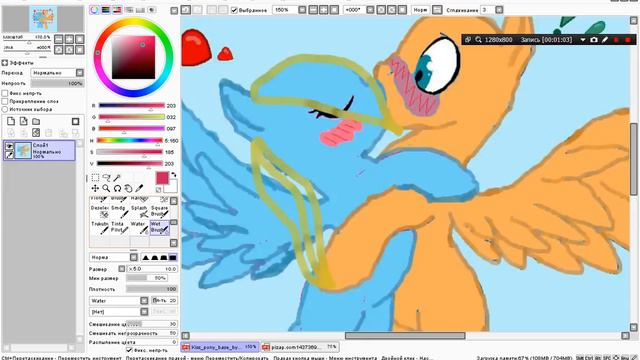Click the foreground pink color swatch
This screenshot has height=360, width=640.
(162, 178)
